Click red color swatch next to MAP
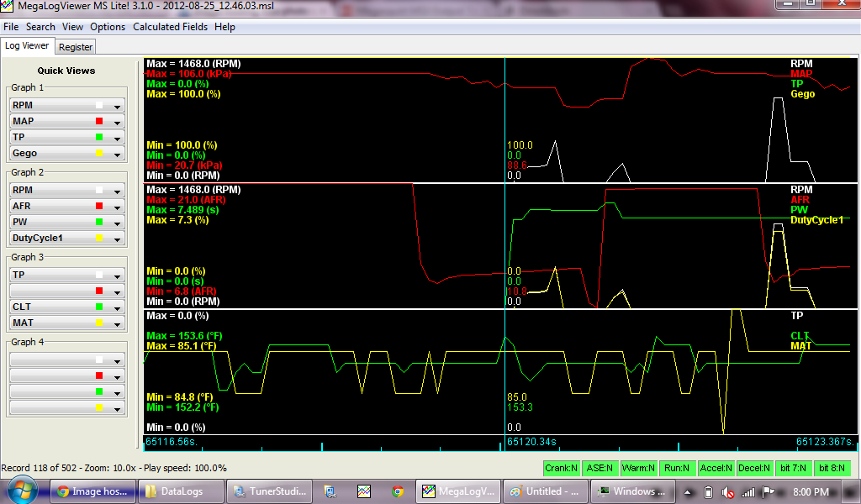Viewport: 861px width, 504px height. click(x=99, y=121)
